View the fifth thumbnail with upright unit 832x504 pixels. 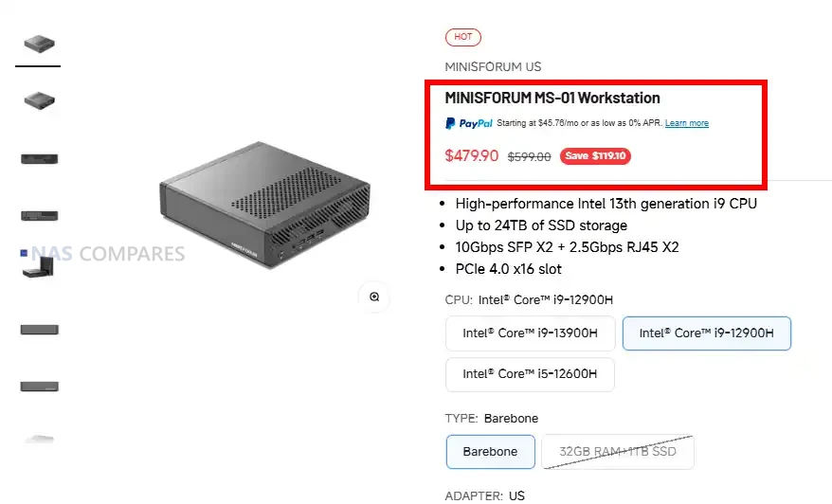[x=39, y=267]
